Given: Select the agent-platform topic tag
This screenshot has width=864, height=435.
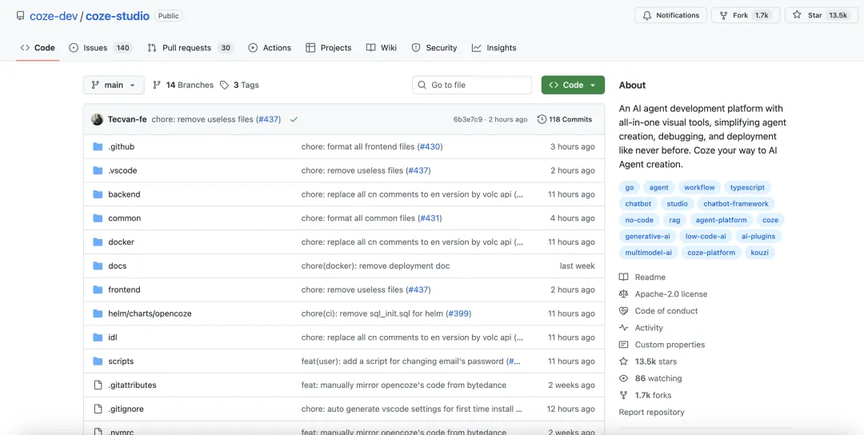Looking at the screenshot, I should [721, 220].
